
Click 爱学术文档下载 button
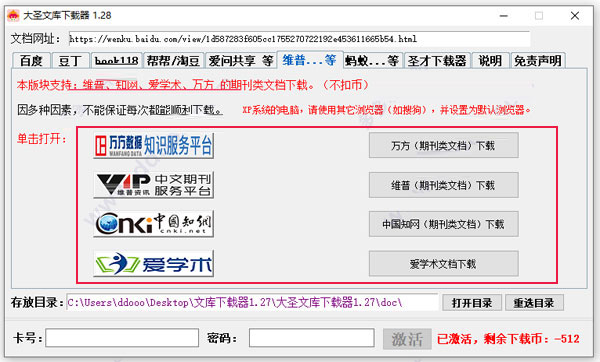click(x=443, y=264)
